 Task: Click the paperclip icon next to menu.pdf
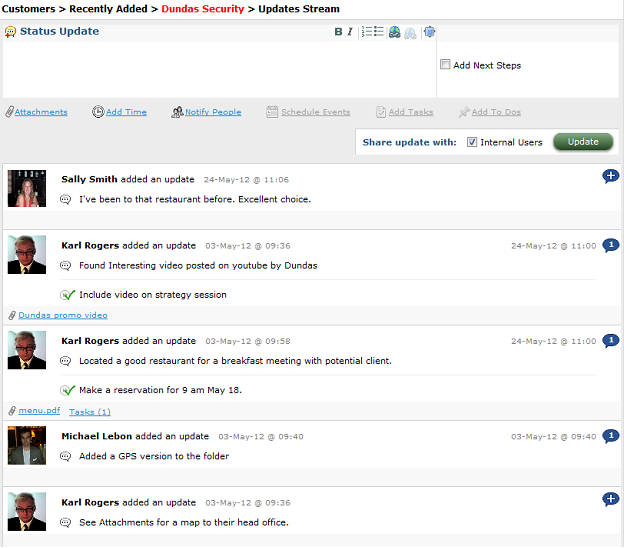tap(12, 411)
